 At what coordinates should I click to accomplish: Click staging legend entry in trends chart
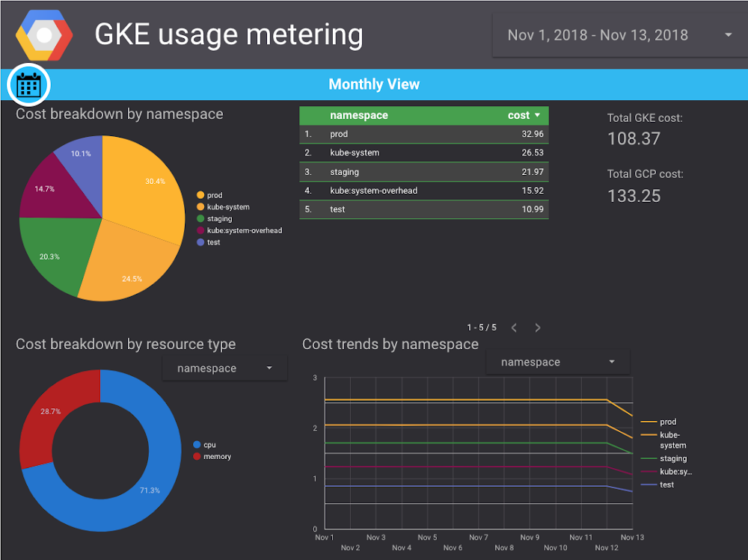(663, 458)
